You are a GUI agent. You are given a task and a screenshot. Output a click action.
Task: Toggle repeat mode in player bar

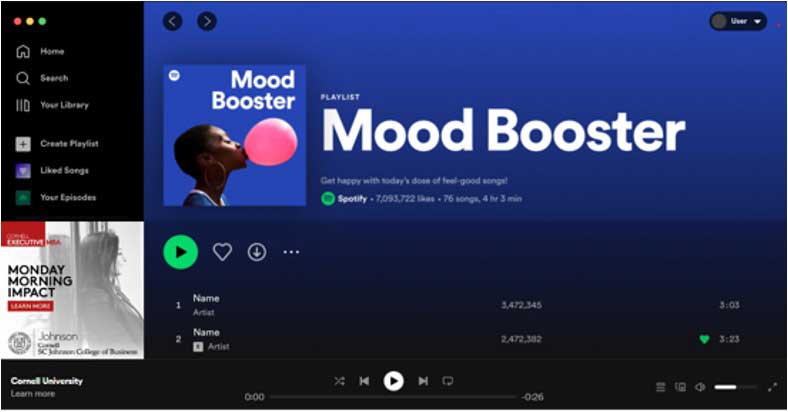click(x=448, y=381)
